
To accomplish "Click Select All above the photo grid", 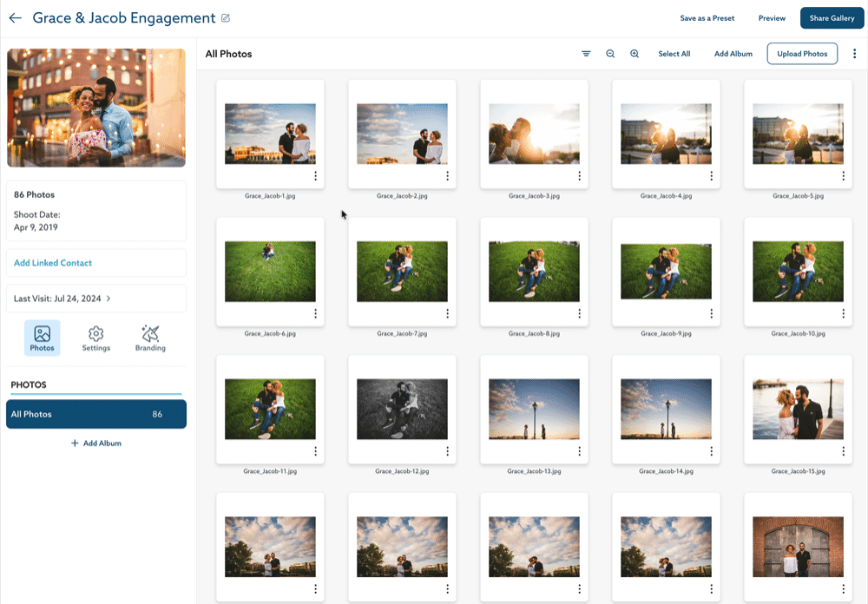I will click(x=674, y=53).
